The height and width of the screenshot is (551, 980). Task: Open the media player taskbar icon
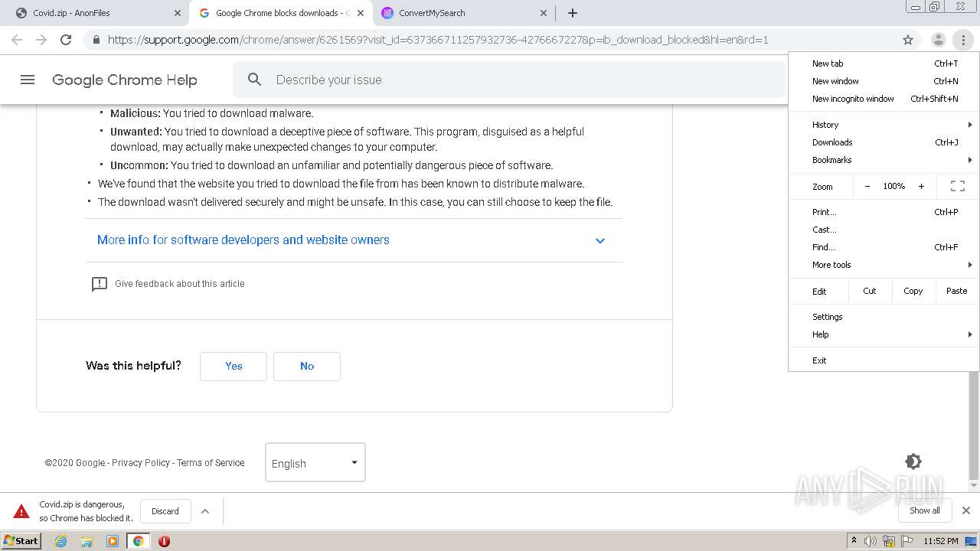(x=113, y=541)
